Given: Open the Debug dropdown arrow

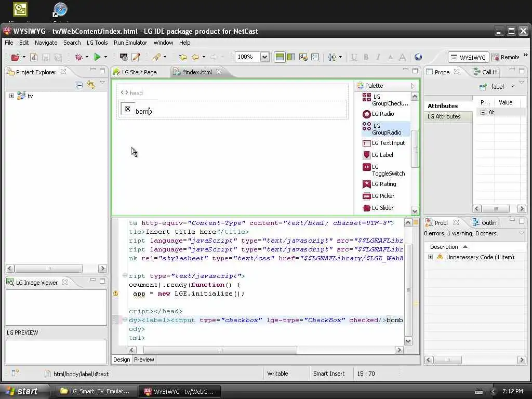Looking at the screenshot, I should [x=87, y=57].
